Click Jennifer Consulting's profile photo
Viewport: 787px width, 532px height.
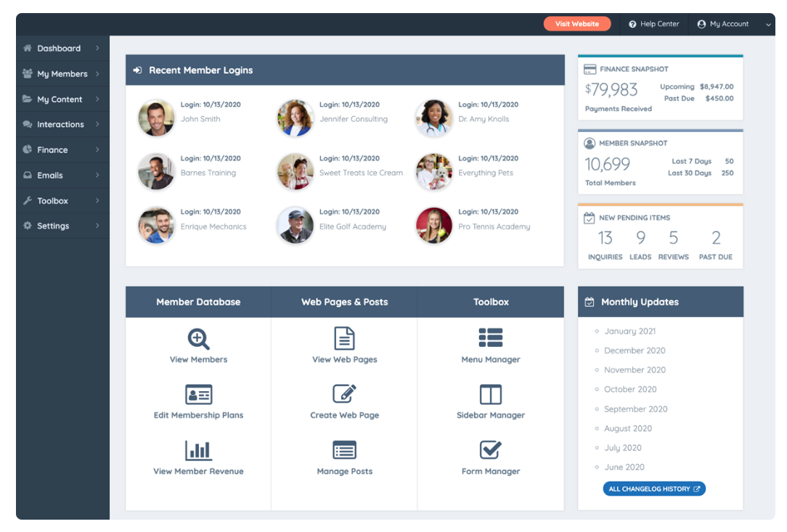point(295,118)
